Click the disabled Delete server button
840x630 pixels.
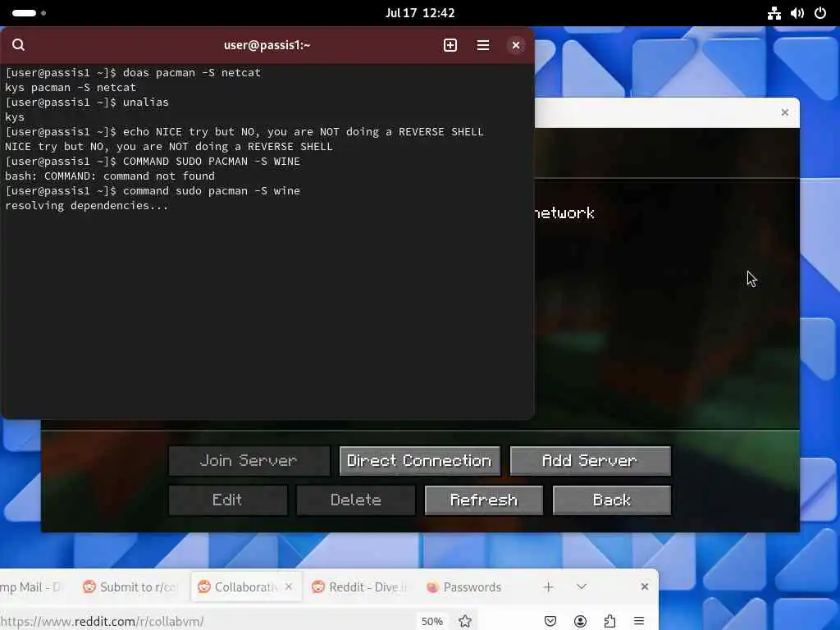(356, 500)
